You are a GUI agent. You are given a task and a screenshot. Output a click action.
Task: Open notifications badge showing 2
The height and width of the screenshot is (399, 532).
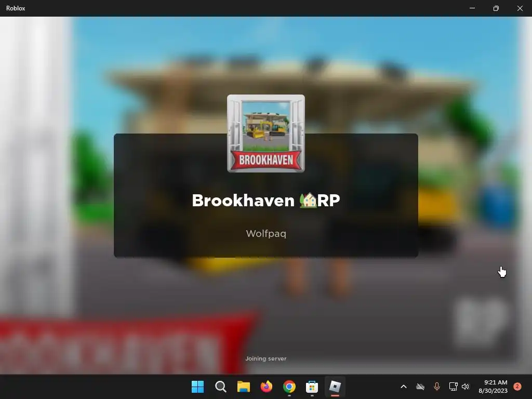(517, 387)
